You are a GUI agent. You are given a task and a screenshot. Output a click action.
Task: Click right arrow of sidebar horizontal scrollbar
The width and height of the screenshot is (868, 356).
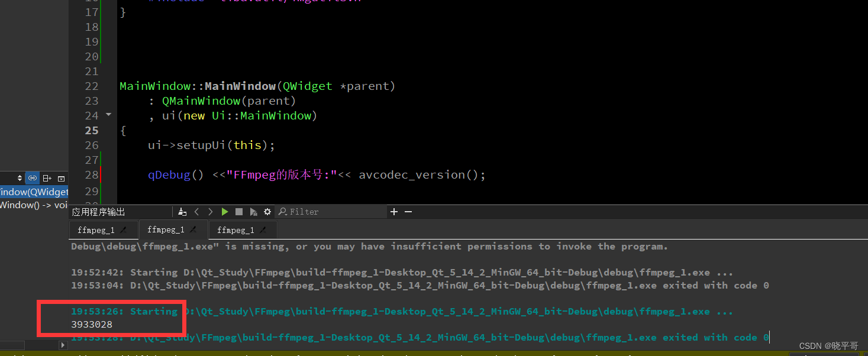(63, 345)
